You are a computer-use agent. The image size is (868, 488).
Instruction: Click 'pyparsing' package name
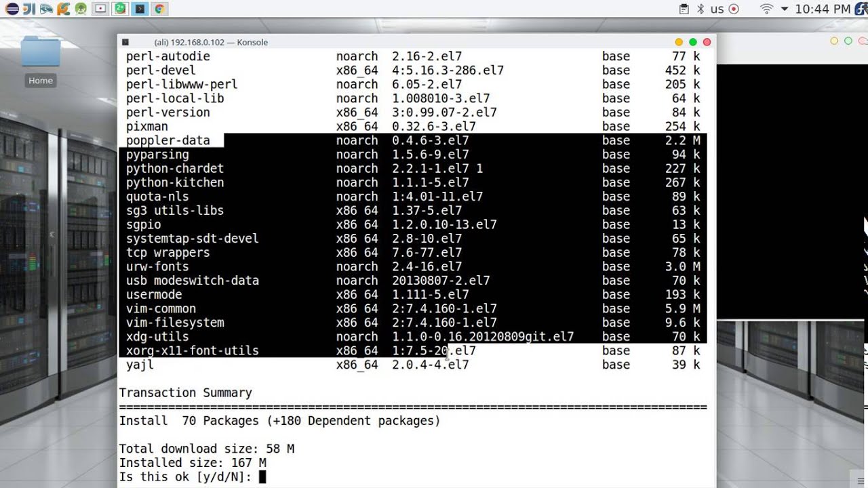[157, 155]
